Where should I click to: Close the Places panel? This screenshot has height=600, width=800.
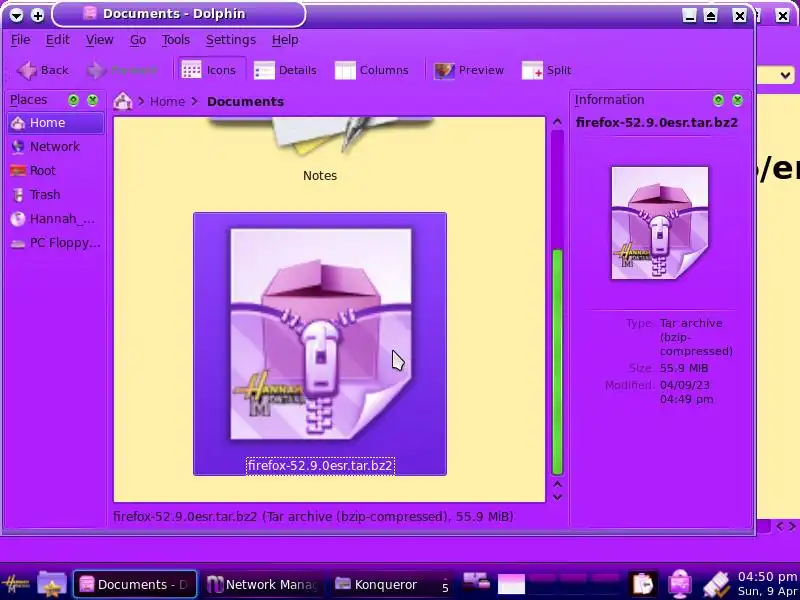92,100
